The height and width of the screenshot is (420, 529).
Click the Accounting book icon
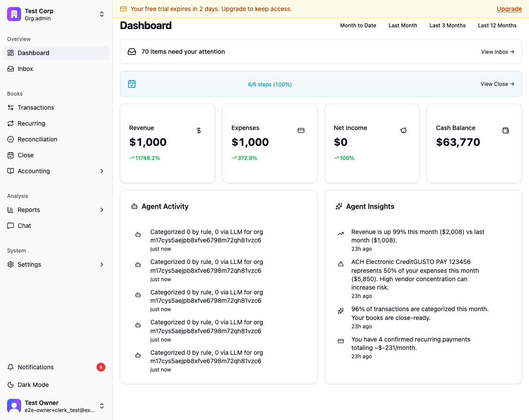(x=11, y=171)
